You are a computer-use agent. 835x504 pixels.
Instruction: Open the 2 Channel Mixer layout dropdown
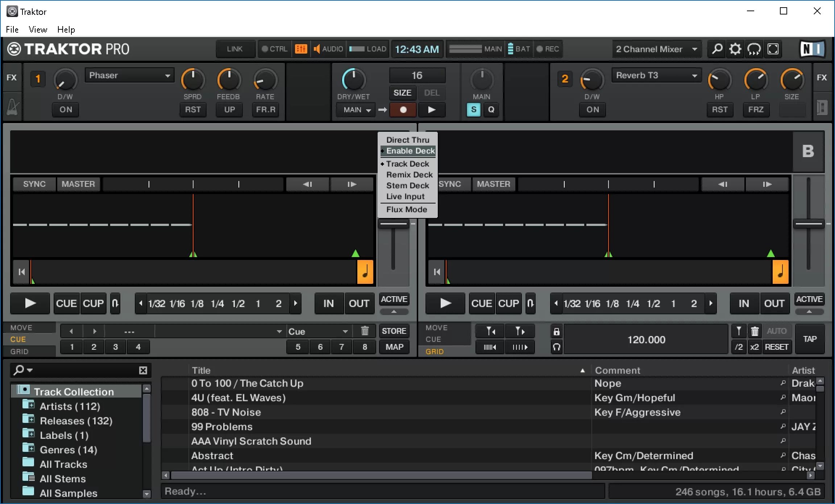(x=656, y=49)
